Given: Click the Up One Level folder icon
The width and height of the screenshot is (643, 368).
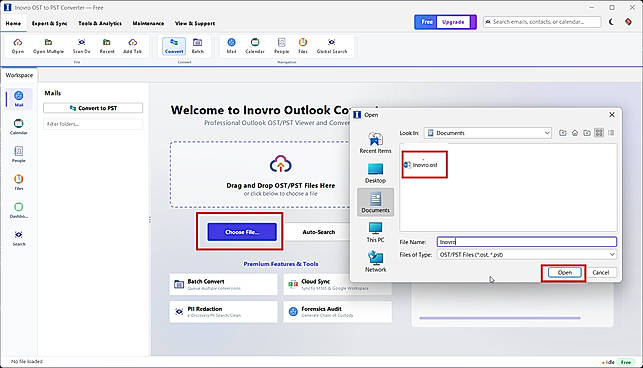Looking at the screenshot, I should 563,133.
